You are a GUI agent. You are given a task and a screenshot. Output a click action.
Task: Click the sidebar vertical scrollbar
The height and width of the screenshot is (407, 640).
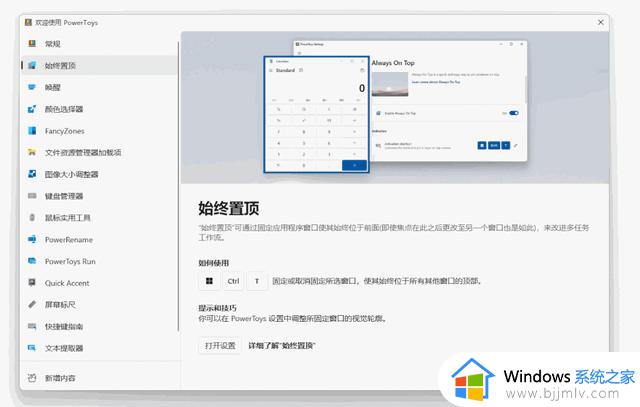(x=178, y=186)
